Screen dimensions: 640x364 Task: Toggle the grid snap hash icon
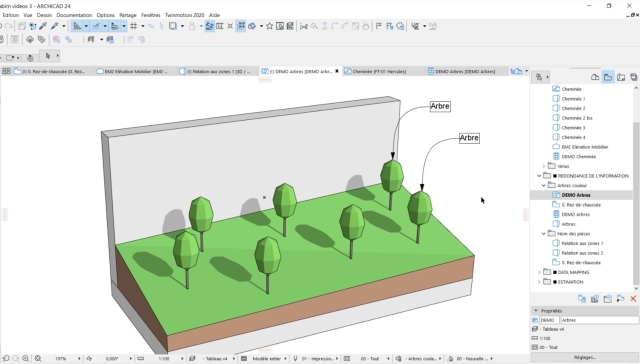133,26
